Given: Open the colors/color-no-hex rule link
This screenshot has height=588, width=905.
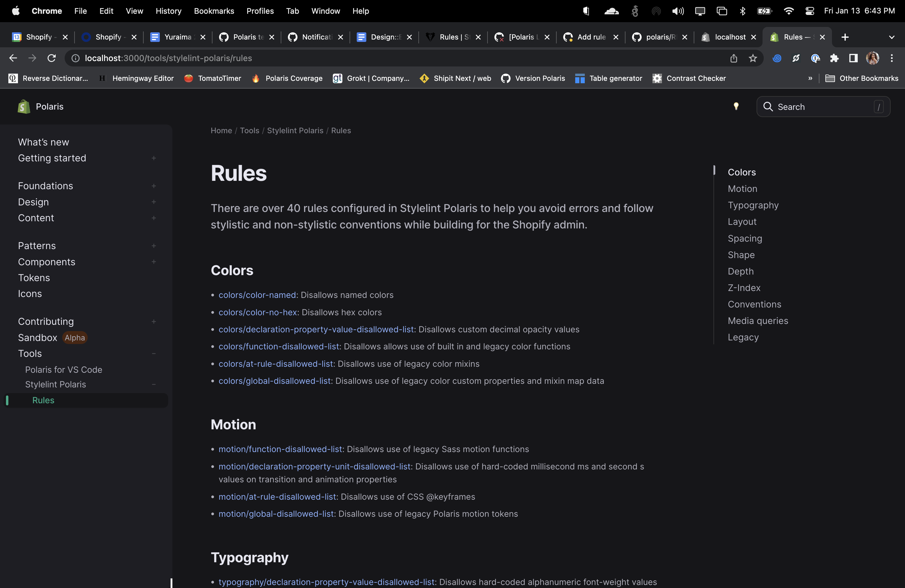Looking at the screenshot, I should point(257,312).
